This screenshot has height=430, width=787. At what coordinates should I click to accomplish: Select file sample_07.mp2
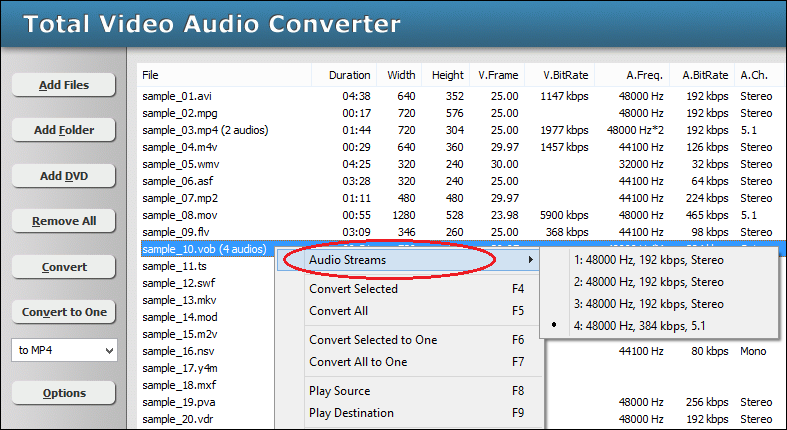(180, 198)
